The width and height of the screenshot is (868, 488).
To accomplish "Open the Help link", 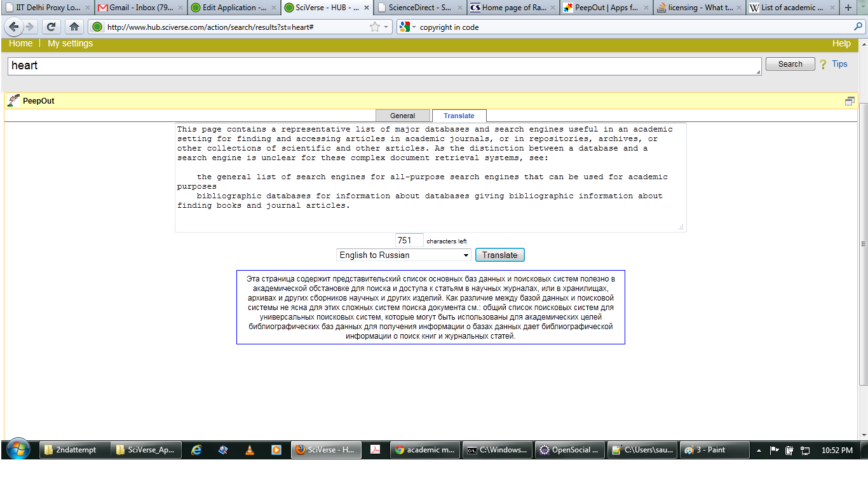I will (841, 43).
